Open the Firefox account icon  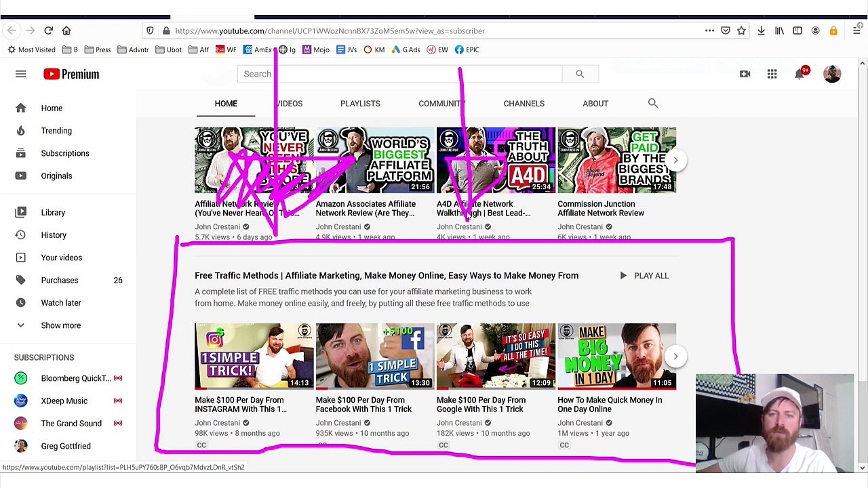[x=815, y=30]
